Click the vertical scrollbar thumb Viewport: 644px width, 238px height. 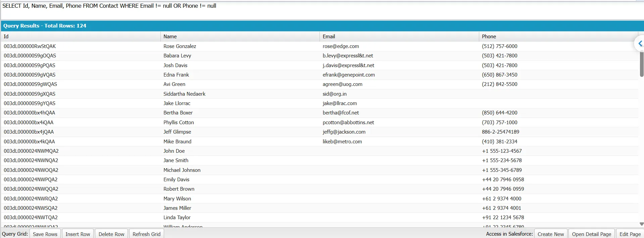[x=642, y=64]
